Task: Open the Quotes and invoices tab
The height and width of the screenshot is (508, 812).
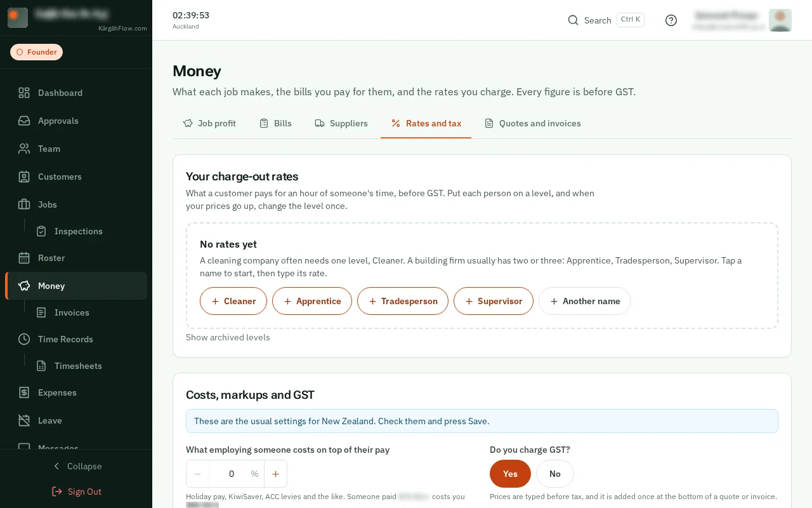Action: click(x=533, y=123)
